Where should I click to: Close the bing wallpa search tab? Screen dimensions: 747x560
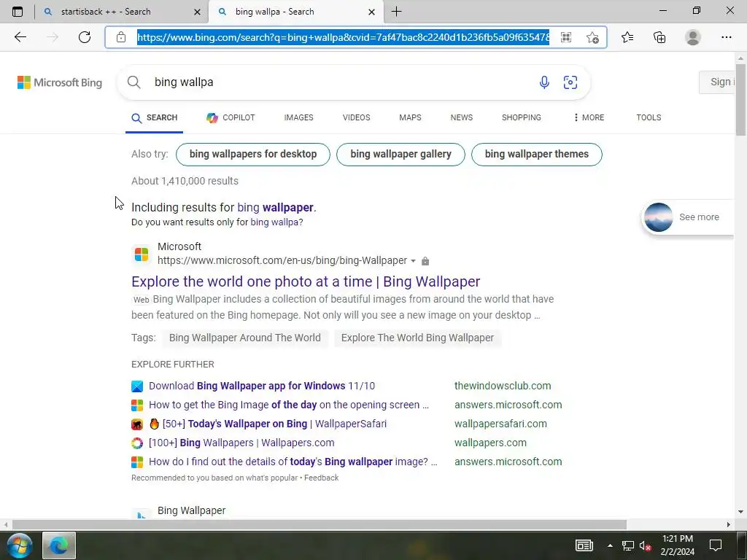(371, 12)
